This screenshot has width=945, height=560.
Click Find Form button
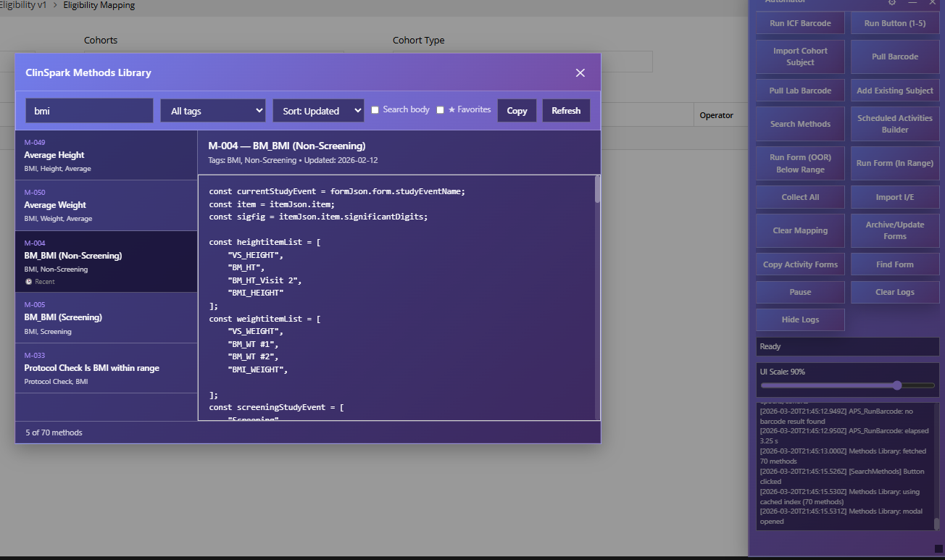[895, 264]
